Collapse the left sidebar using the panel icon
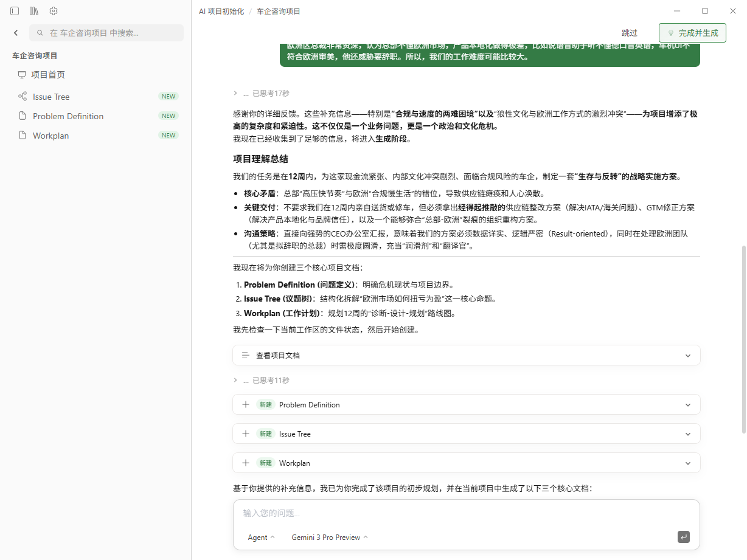Screen dimensions: 747x560 click(x=15, y=10)
